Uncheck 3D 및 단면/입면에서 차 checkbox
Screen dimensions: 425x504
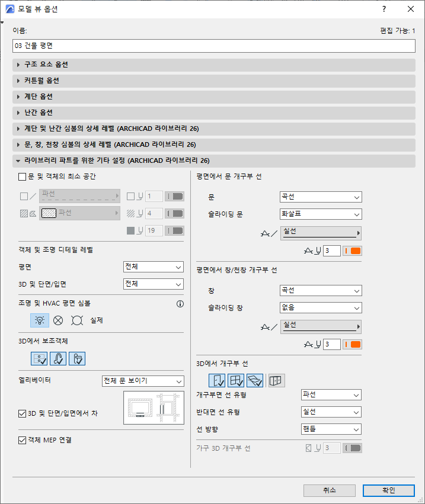pos(22,413)
